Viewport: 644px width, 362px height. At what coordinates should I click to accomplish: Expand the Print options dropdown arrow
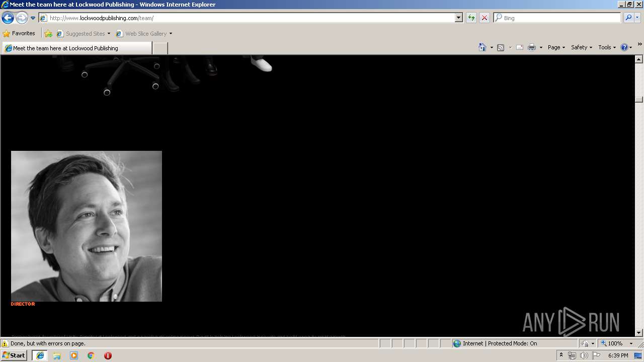point(541,47)
